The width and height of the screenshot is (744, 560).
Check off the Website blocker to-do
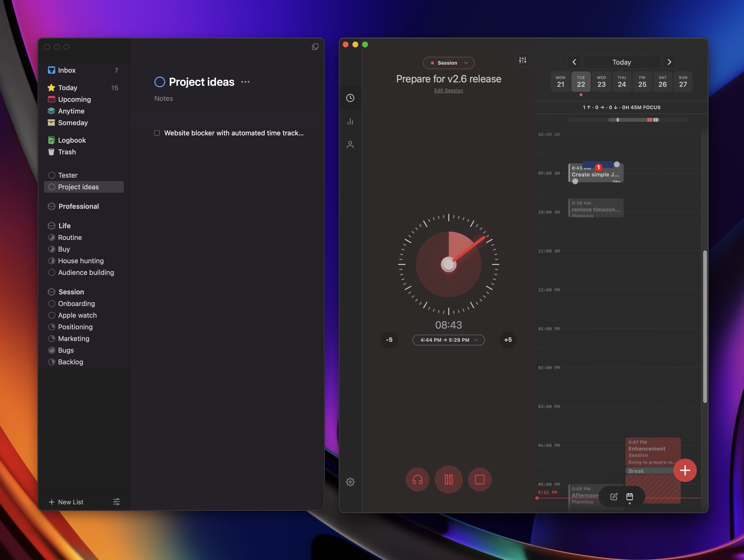pyautogui.click(x=157, y=133)
